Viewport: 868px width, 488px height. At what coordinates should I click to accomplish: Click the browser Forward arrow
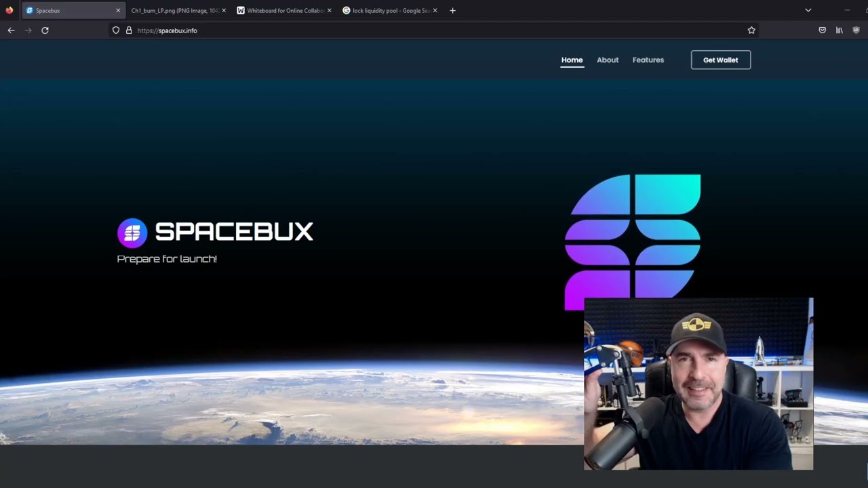pyautogui.click(x=28, y=30)
